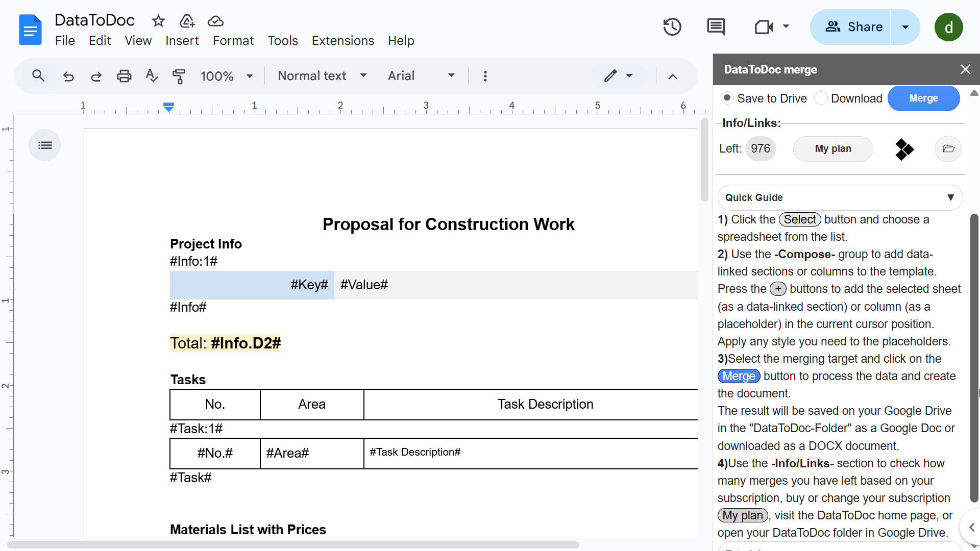This screenshot has width=980, height=551.
Task: Click the sidebar vertical scrollbar
Action: pyautogui.click(x=974, y=357)
